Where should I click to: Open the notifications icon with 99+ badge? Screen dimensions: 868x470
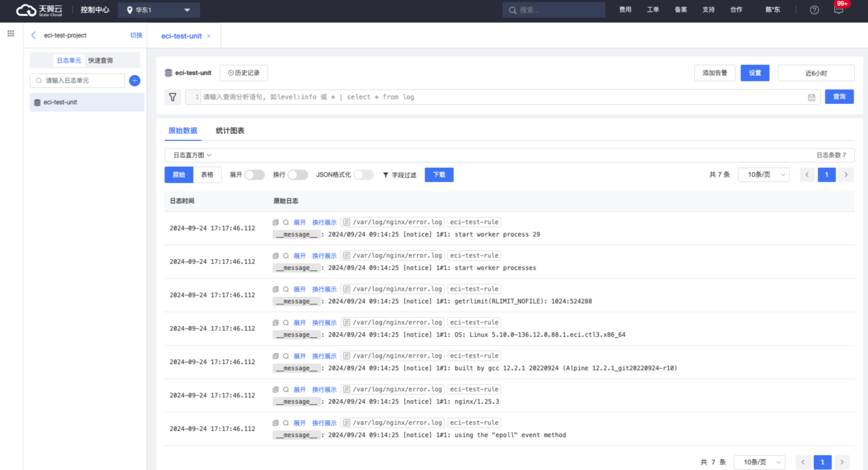point(838,10)
